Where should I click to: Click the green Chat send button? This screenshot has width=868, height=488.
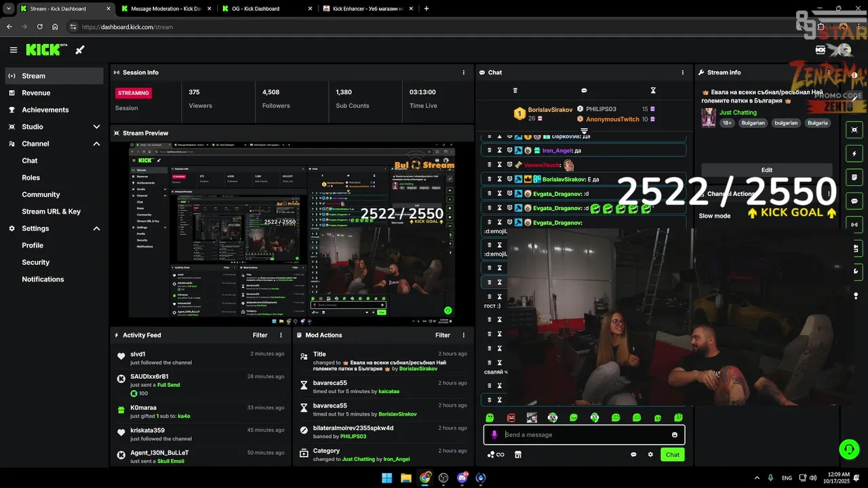(672, 455)
